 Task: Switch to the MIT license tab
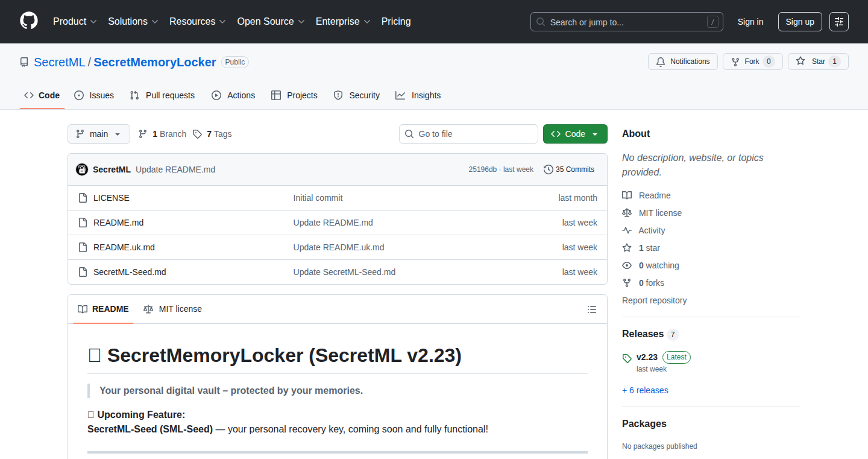click(172, 309)
